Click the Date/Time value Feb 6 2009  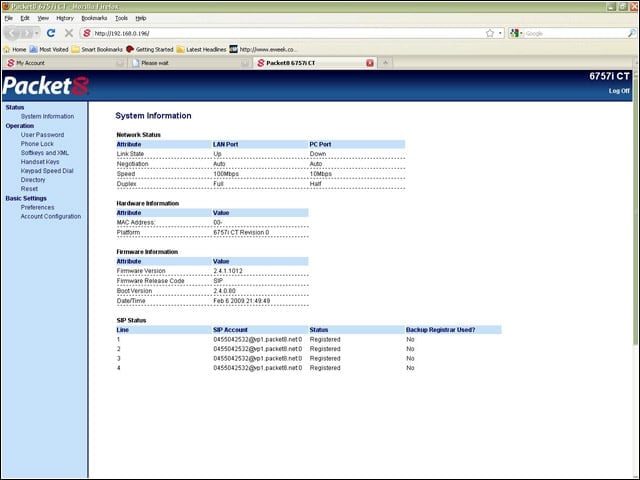click(242, 301)
